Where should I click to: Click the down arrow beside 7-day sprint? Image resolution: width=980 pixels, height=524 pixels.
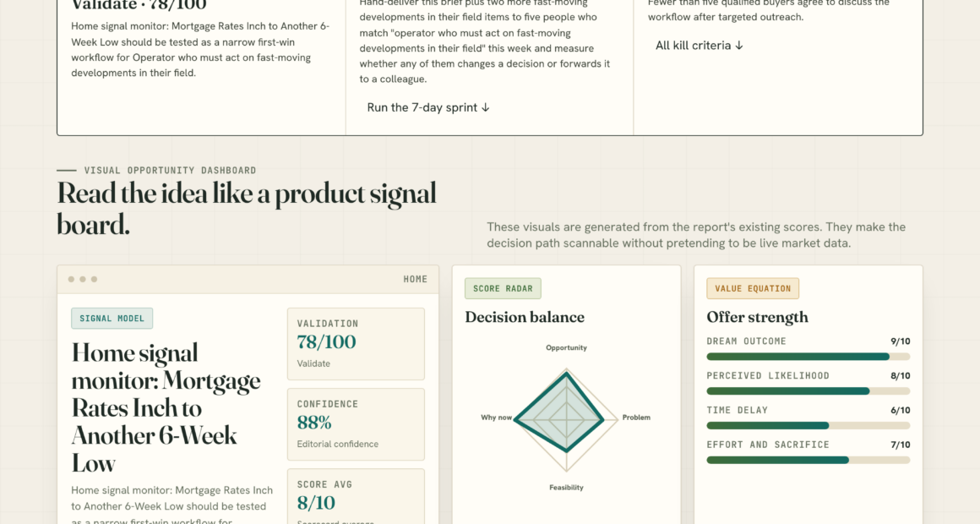(486, 107)
